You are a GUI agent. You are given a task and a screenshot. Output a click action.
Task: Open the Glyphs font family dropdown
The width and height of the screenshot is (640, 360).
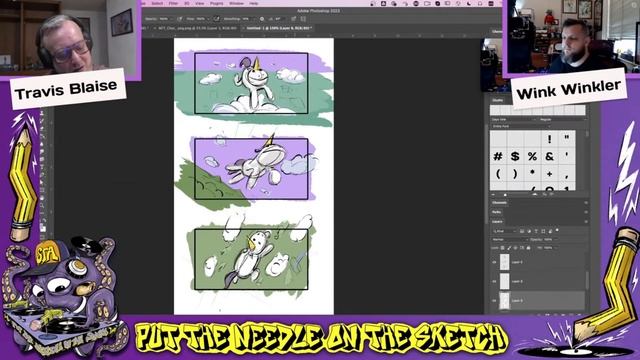(x=513, y=119)
